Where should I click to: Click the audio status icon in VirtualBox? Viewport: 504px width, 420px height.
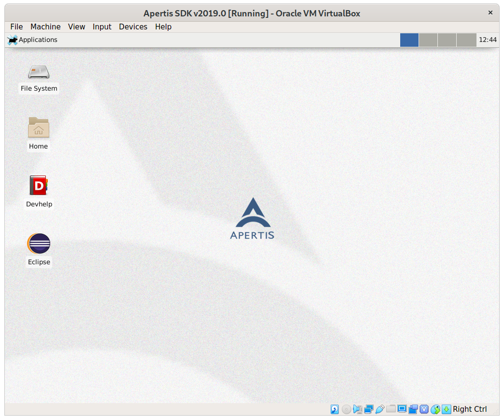(357, 409)
